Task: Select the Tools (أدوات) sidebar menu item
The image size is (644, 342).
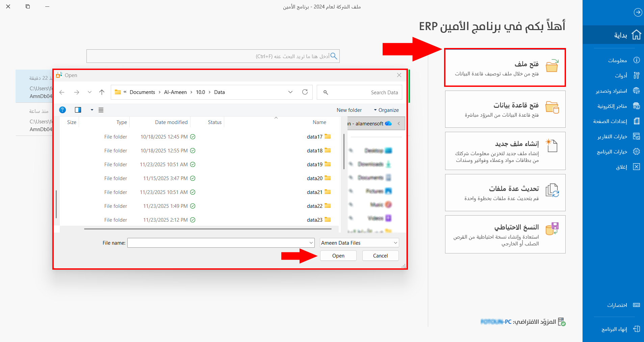Action: [621, 75]
